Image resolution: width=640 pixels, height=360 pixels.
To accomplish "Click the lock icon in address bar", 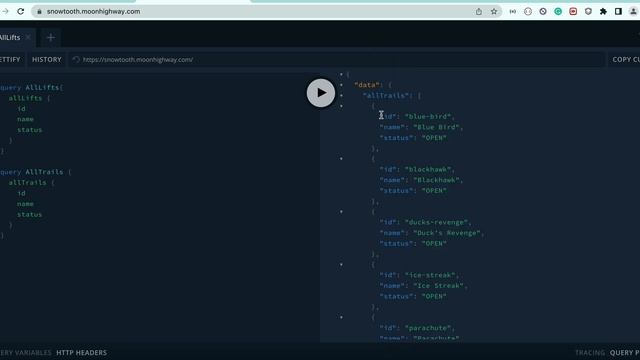I will 39,11.
